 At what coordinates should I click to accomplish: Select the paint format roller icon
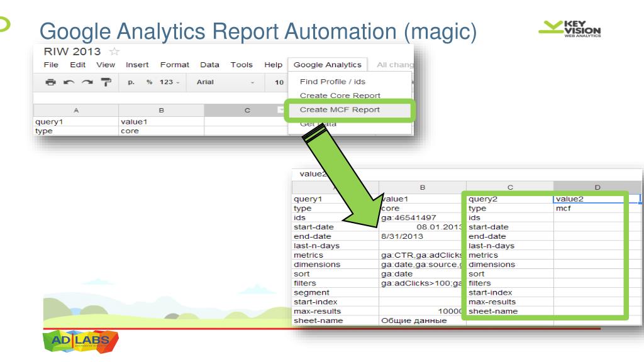click(106, 82)
